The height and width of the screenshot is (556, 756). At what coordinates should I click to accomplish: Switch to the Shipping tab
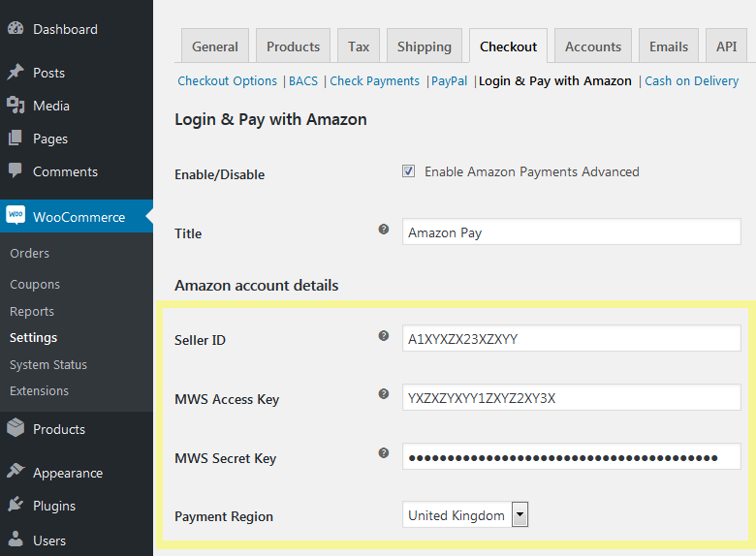pos(424,46)
